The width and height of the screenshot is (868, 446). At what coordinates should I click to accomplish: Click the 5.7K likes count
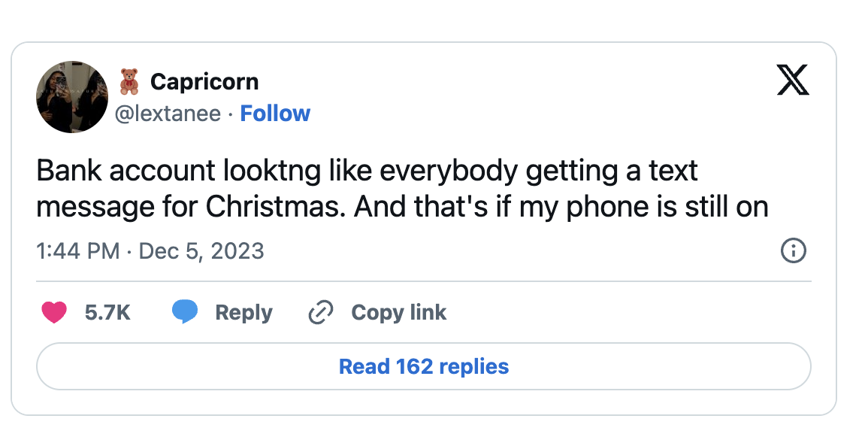(x=107, y=312)
